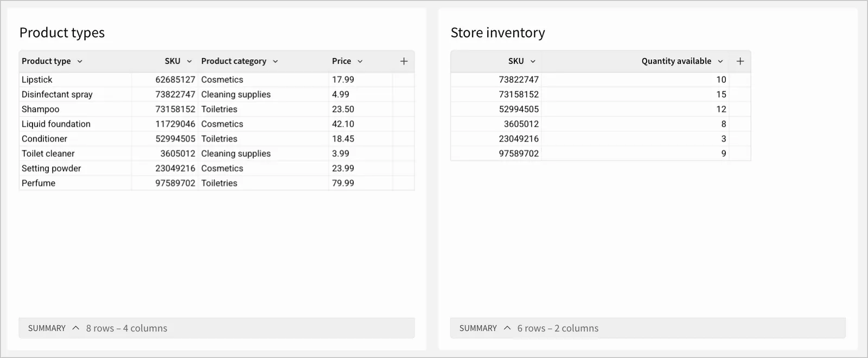Click the Shampoo product cell
The width and height of the screenshot is (868, 358).
click(x=75, y=109)
